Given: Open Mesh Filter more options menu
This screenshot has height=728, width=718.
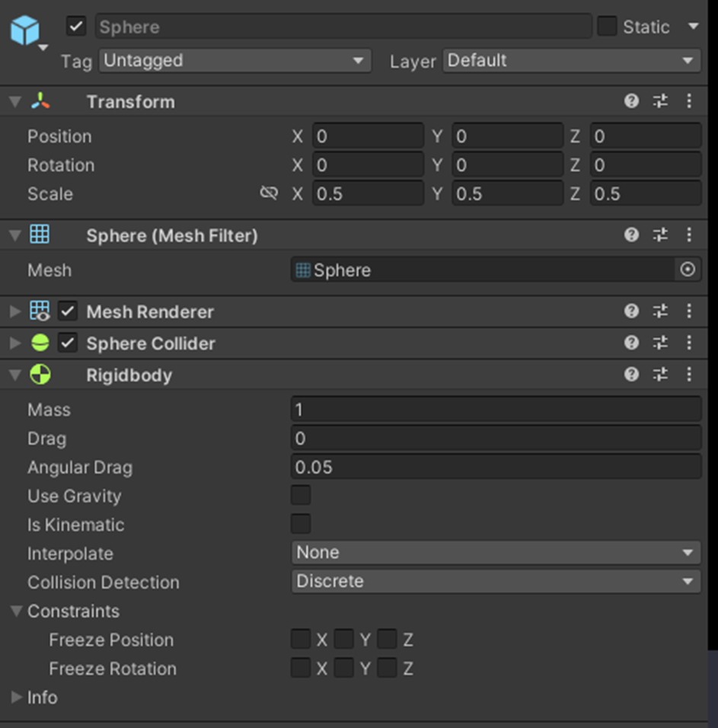Looking at the screenshot, I should 689,235.
